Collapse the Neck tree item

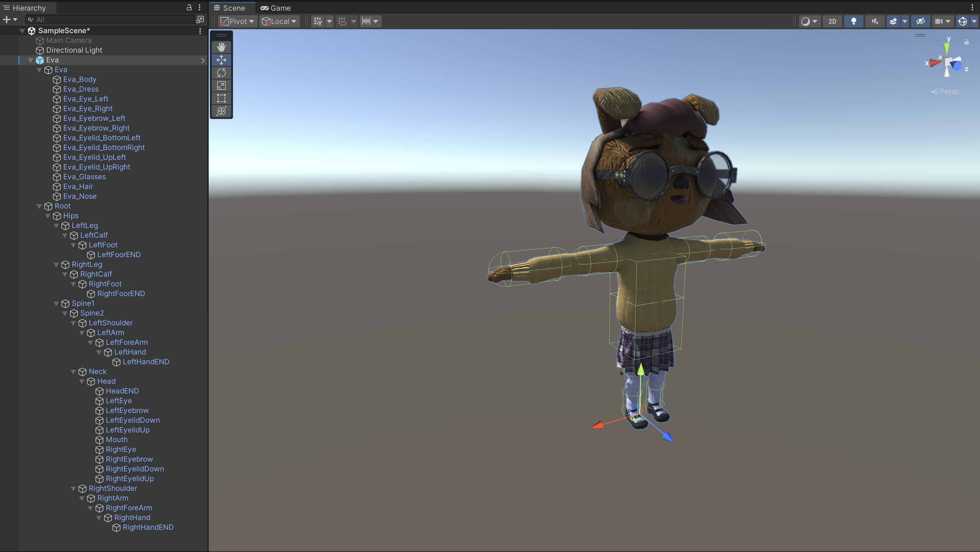[73, 372]
